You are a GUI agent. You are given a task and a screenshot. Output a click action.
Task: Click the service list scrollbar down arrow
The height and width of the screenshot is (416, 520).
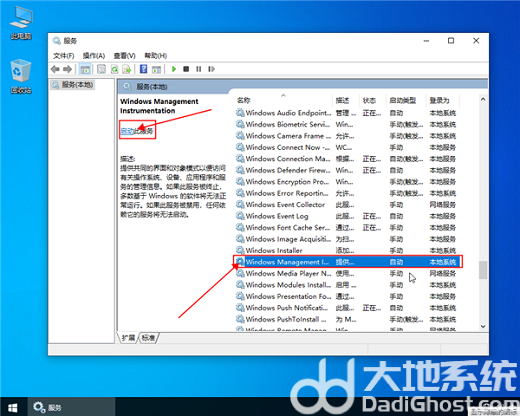[x=483, y=327]
